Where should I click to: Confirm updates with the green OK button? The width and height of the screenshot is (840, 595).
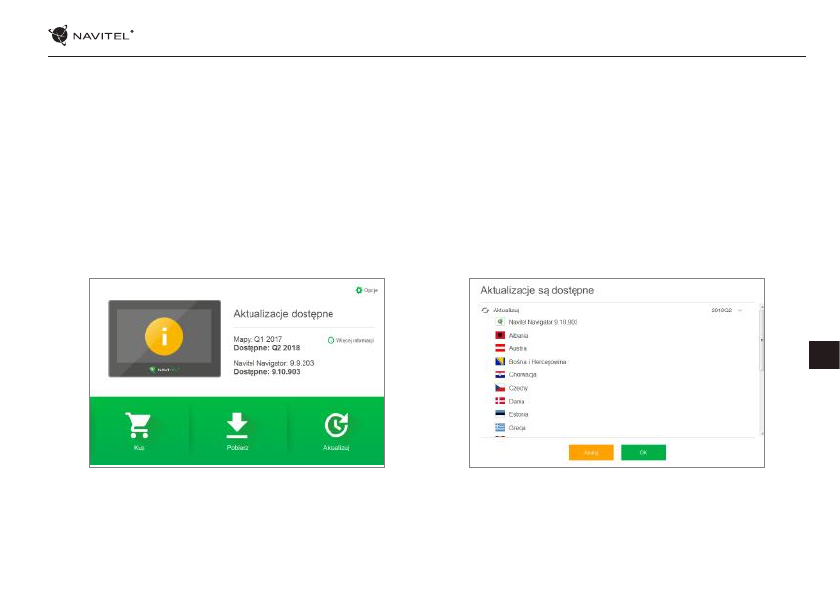tap(643, 453)
